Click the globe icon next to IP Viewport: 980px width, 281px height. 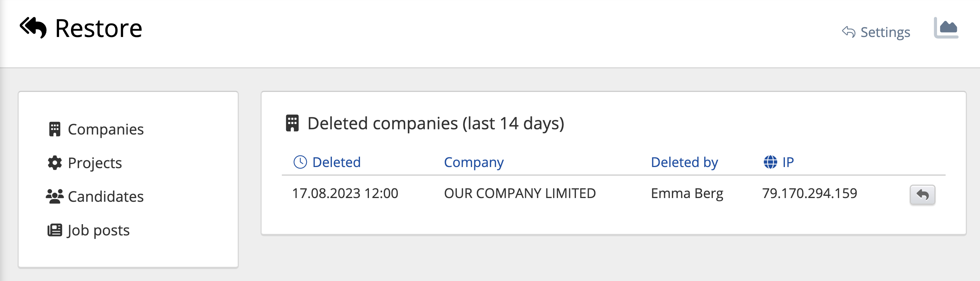click(x=770, y=162)
